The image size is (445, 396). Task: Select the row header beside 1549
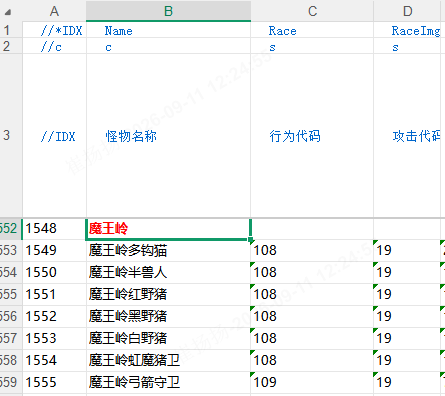click(10, 250)
